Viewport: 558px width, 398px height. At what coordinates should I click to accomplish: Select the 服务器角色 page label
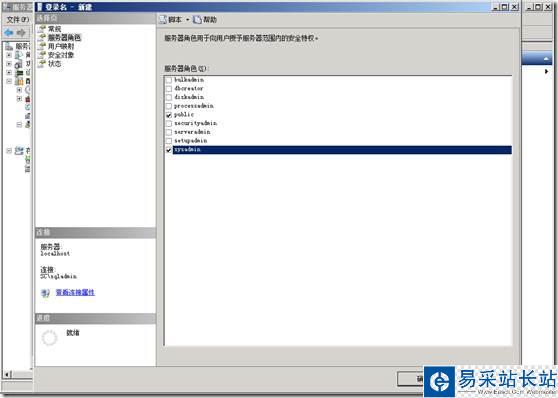tap(64, 37)
